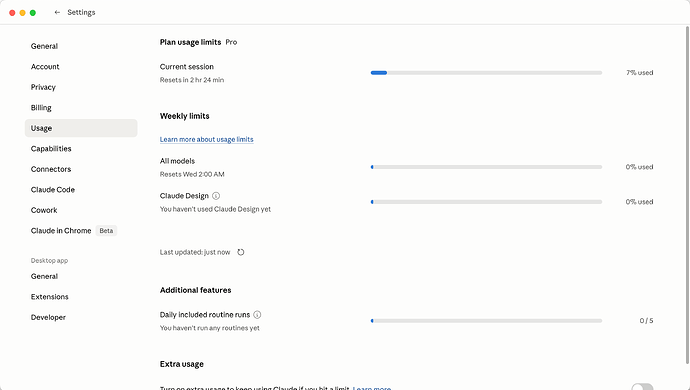Open the Claude Code settings section
The height and width of the screenshot is (390, 690).
point(81,190)
